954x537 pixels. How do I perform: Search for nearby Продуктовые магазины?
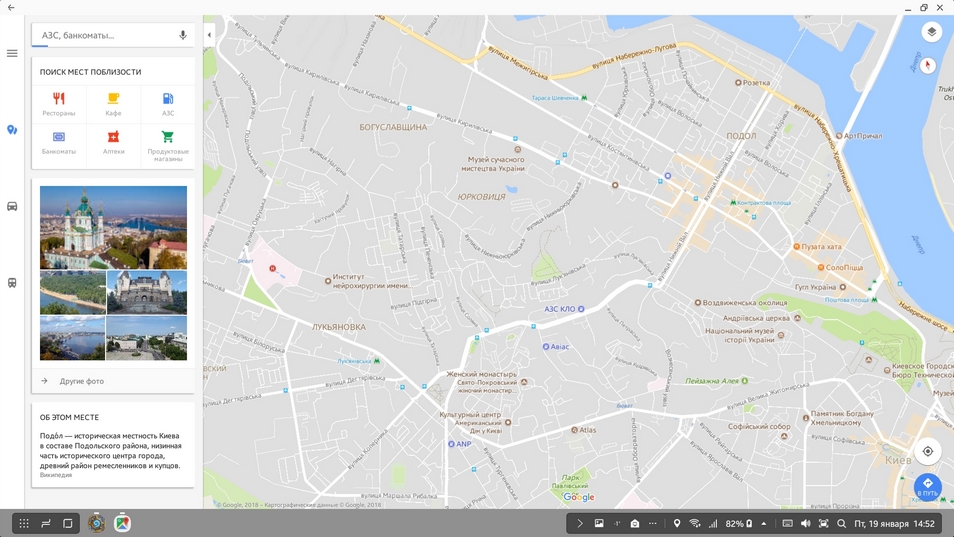click(x=168, y=145)
